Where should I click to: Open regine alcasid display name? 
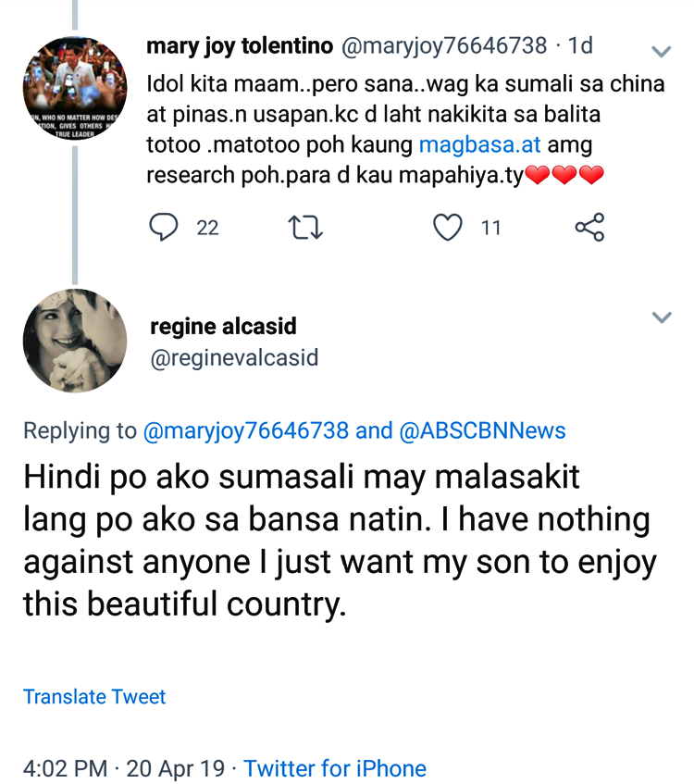tap(223, 326)
